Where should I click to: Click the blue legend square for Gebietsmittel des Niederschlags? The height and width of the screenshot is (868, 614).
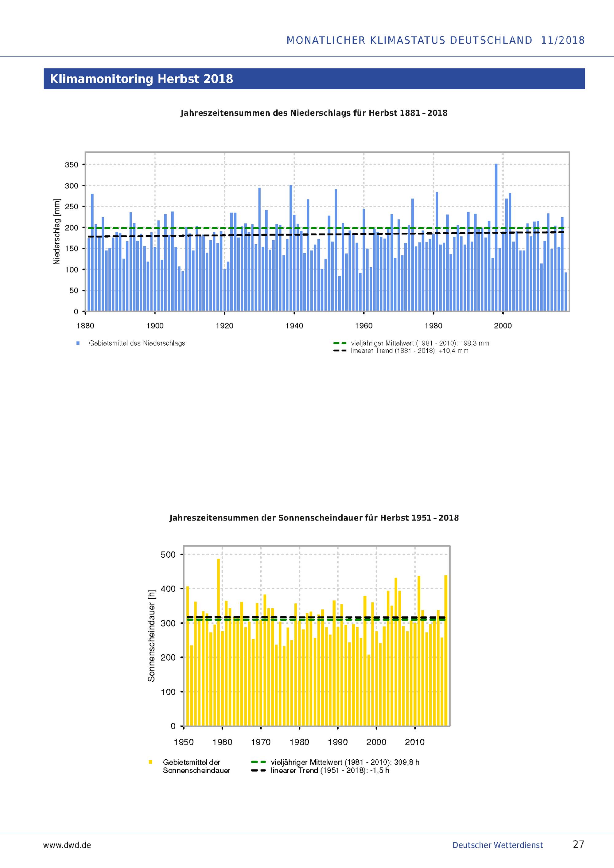coord(78,343)
